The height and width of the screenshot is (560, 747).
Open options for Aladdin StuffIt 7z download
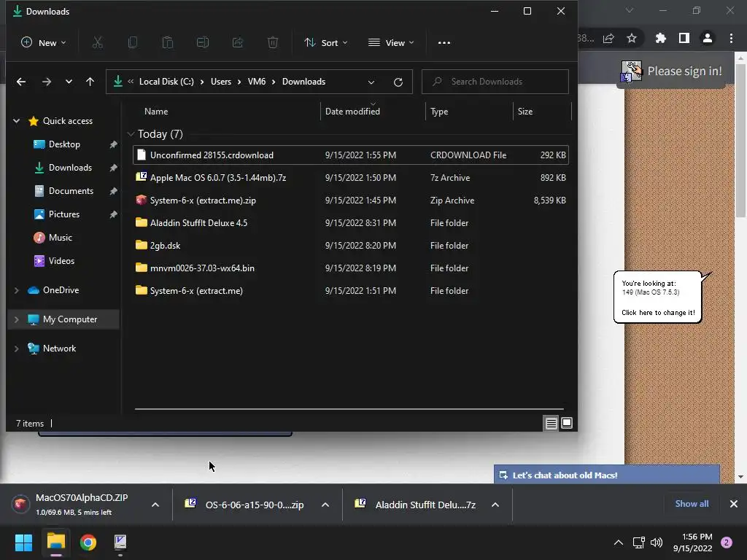click(495, 505)
